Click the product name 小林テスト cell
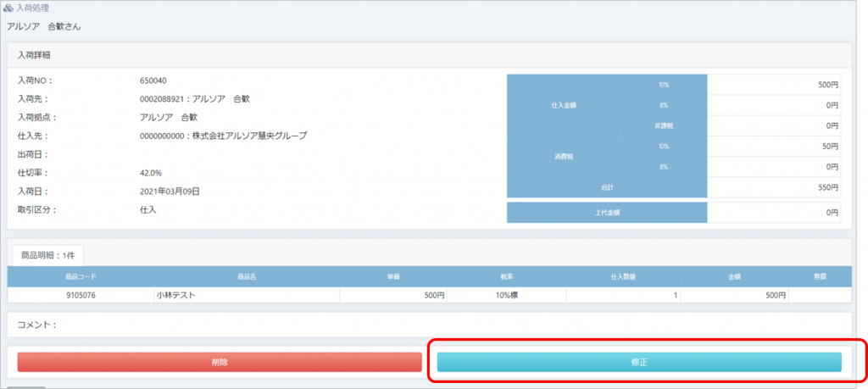This screenshot has width=868, height=389. click(181, 295)
